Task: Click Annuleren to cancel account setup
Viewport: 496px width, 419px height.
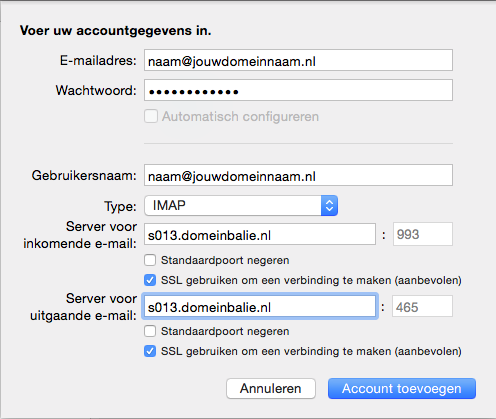Action: [271, 389]
